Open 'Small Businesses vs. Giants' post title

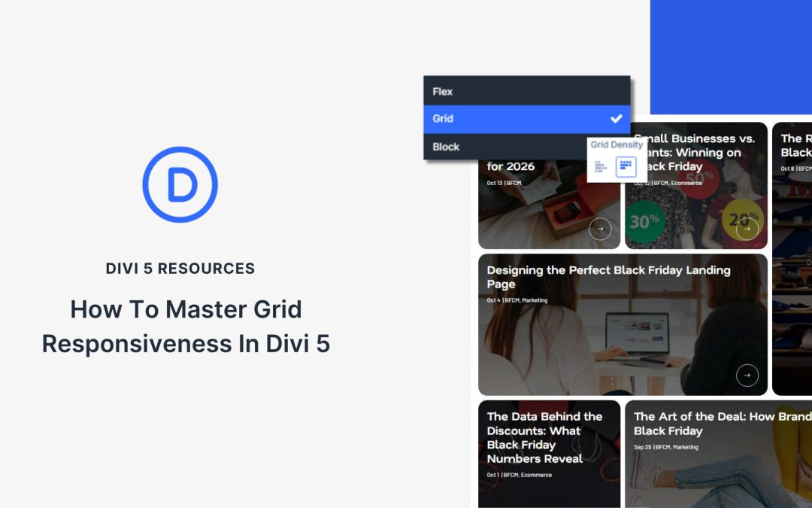pos(694,152)
